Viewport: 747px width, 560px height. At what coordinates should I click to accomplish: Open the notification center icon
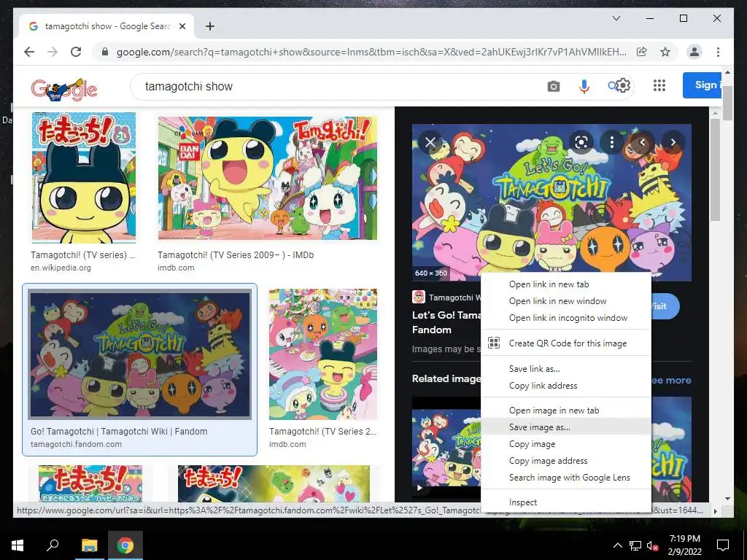(x=723, y=545)
